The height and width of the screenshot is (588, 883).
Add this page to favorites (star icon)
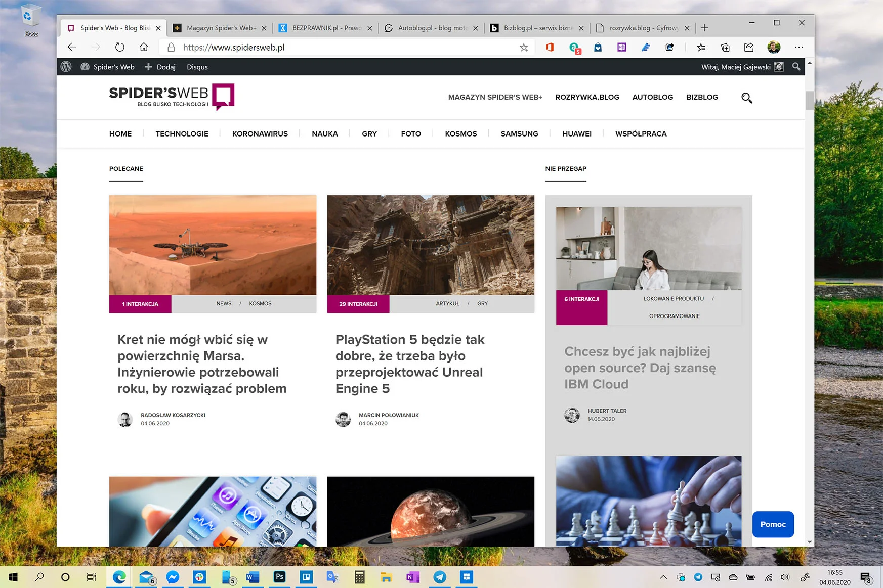[524, 47]
